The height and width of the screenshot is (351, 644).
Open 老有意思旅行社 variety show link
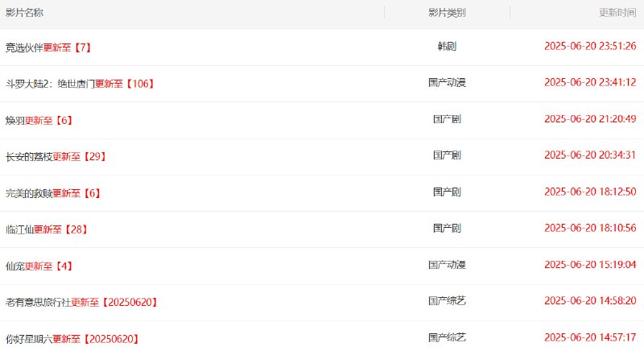[80, 302]
